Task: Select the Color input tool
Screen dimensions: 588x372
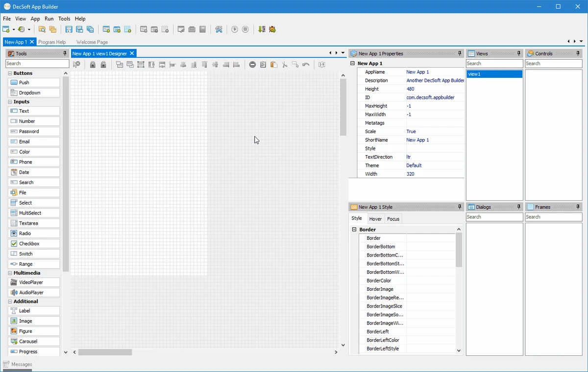Action: (x=34, y=152)
